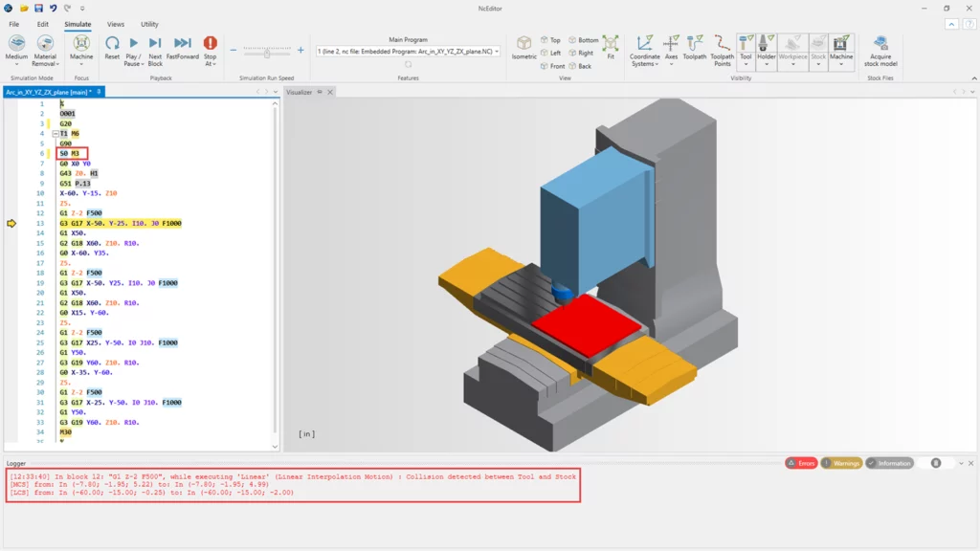
Task: Switch to Isometric view
Action: pos(523,44)
